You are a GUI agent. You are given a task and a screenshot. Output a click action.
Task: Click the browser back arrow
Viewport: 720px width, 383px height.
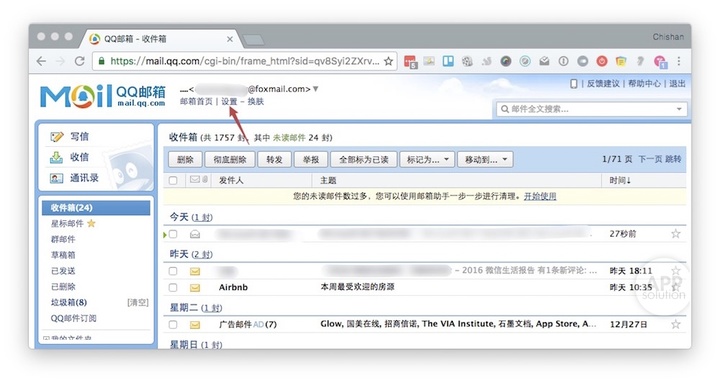pos(41,61)
